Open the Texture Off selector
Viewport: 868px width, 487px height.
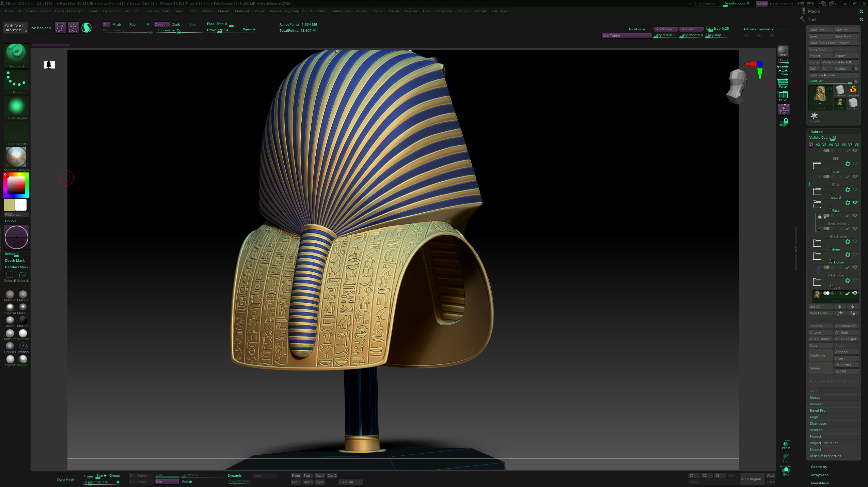point(16,133)
